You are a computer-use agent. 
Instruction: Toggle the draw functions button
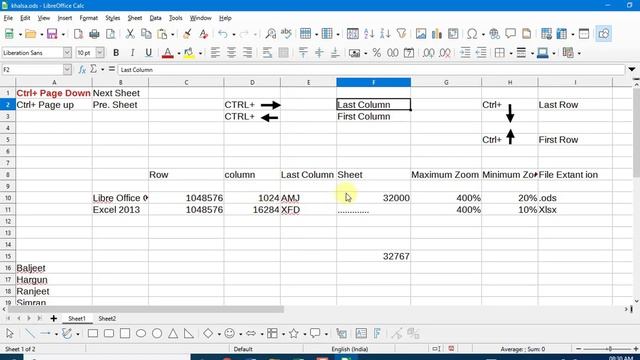(604, 34)
